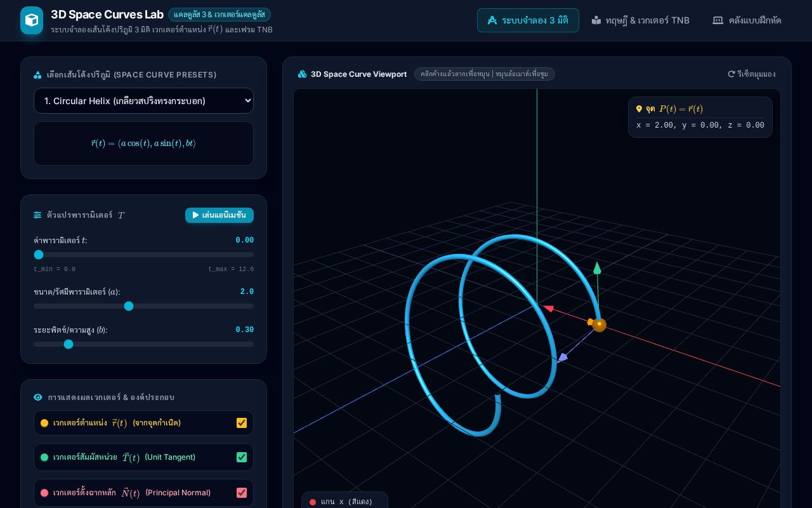Open the exercise library tab (คลังแบบฝึกหัด)
812x508 pixels.
tap(747, 20)
